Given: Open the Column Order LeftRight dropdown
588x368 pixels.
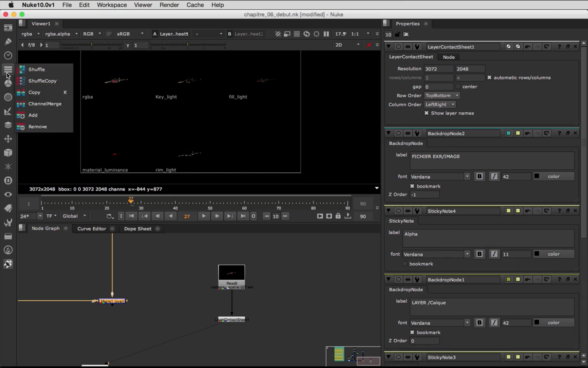Looking at the screenshot, I should (x=440, y=105).
